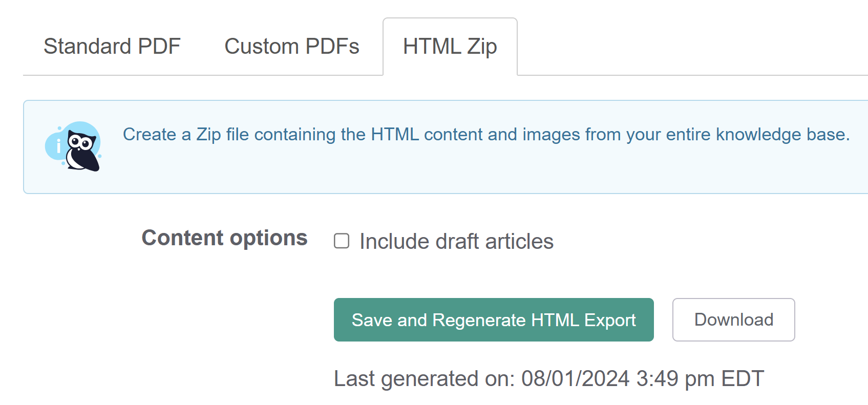This screenshot has height=405, width=868.
Task: Click the "Include draft articles" label text
Action: pos(456,242)
